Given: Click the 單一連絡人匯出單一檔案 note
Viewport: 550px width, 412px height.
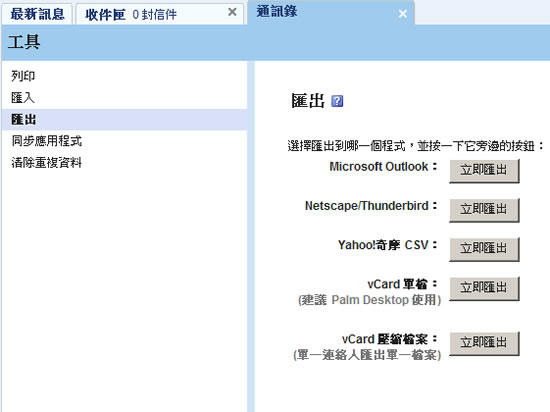Looking at the screenshot, I should pos(367,355).
